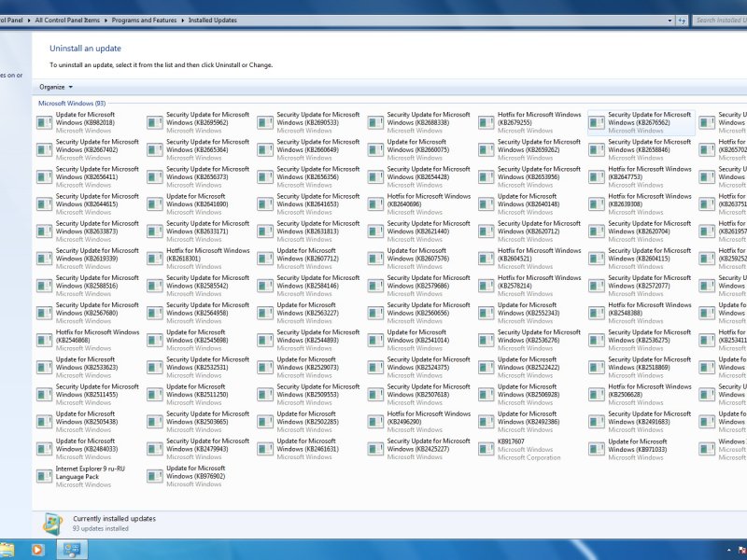The image size is (747, 560).
Task: Select Update KB2552343 entry
Action: pos(530,313)
